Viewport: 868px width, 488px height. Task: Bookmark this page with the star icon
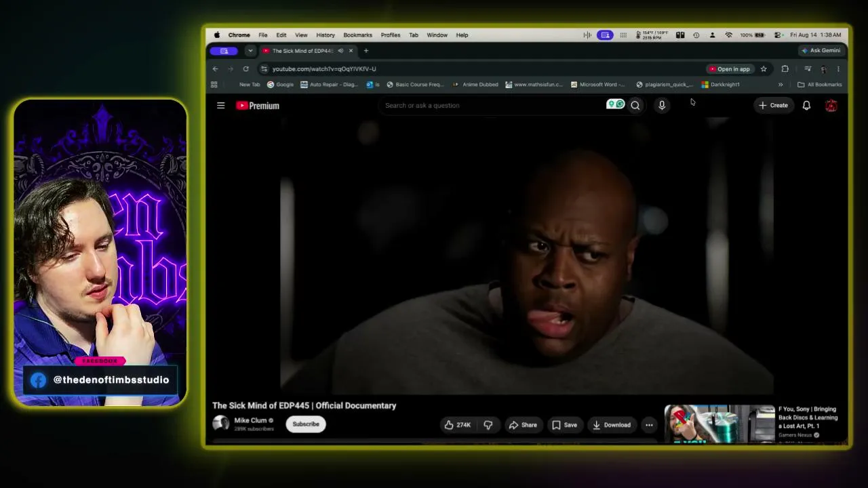pos(764,68)
